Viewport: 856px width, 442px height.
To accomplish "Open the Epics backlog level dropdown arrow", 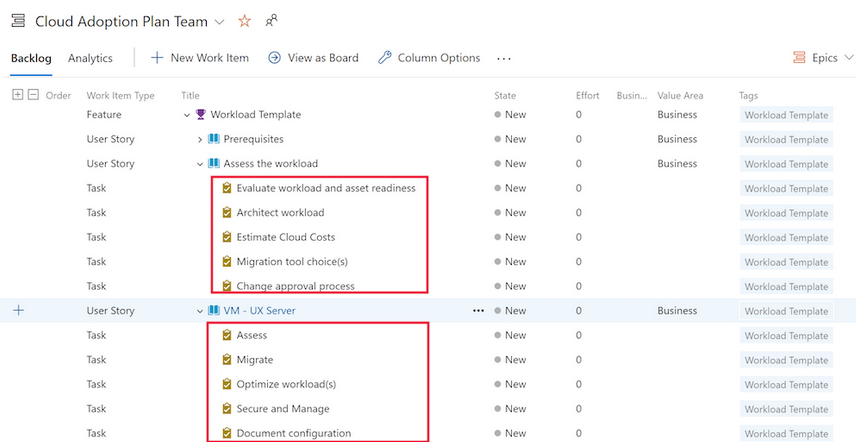I will 848,58.
